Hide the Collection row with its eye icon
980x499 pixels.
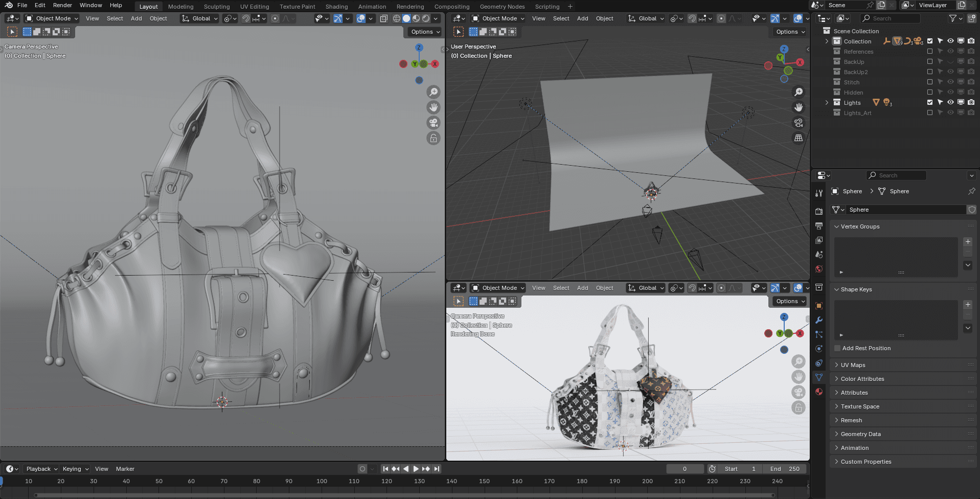[950, 41]
